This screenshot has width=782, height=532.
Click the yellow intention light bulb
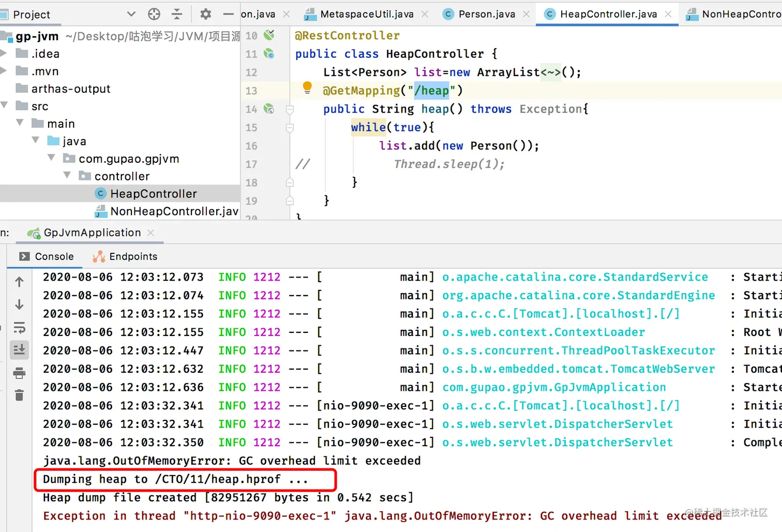[x=307, y=88]
